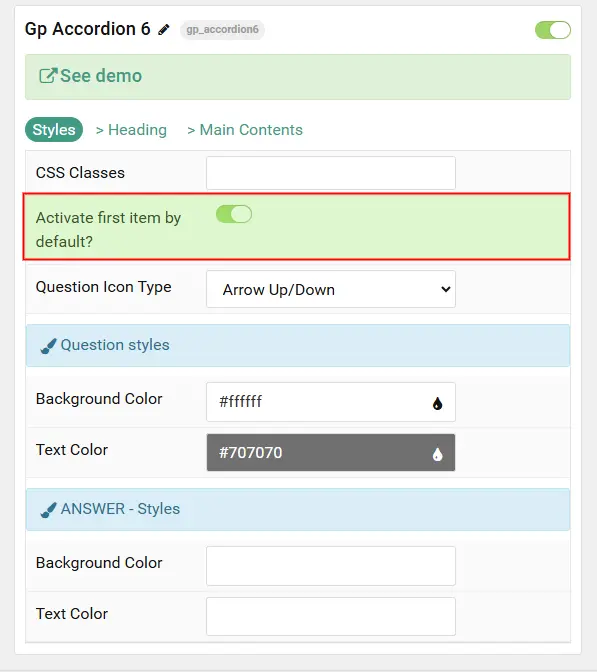Open the Question Icon Type dropdown
Image resolution: width=597 pixels, height=672 pixels.
(x=331, y=289)
